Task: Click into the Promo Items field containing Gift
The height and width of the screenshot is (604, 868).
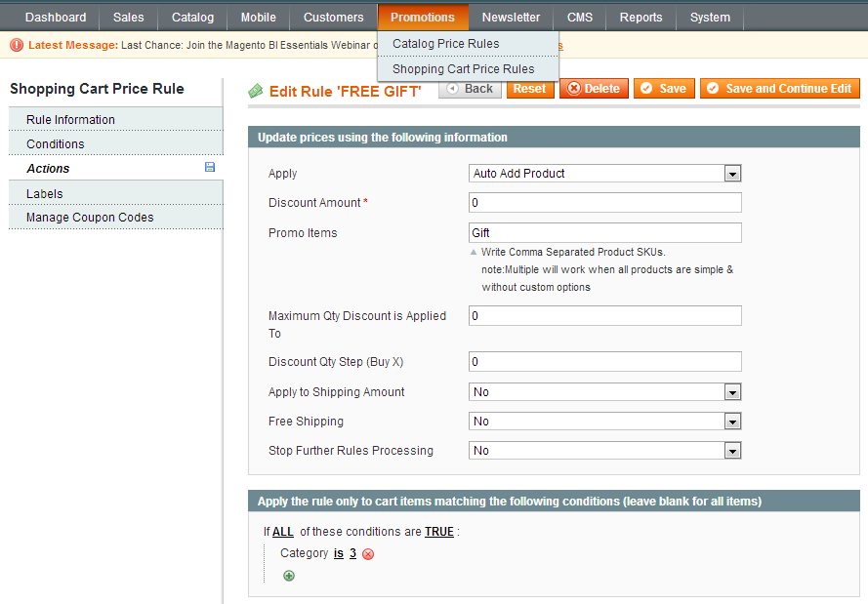Action: (604, 233)
